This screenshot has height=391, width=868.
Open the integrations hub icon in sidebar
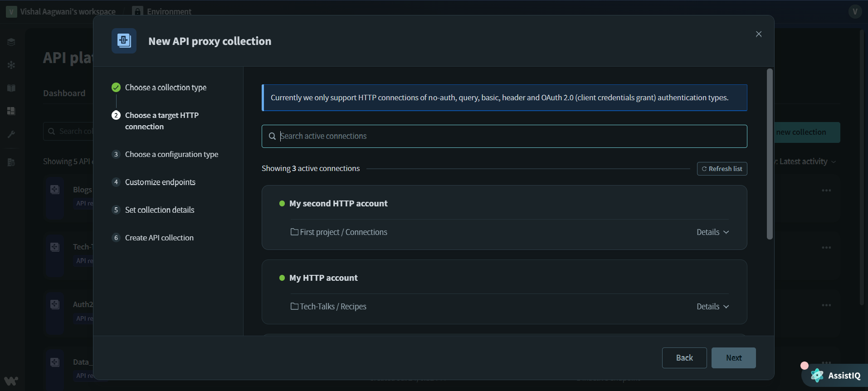[x=11, y=65]
